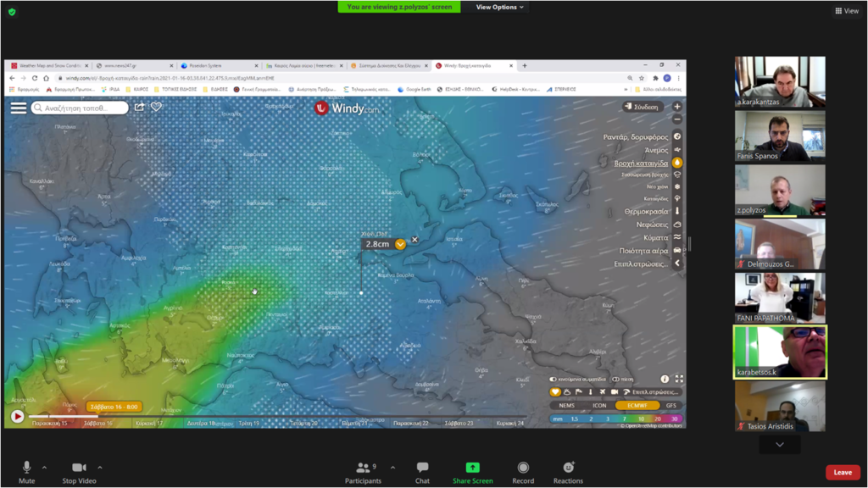Select the wind layer icon in Windy
Screen dimensions: 868x488
pyautogui.click(x=676, y=150)
